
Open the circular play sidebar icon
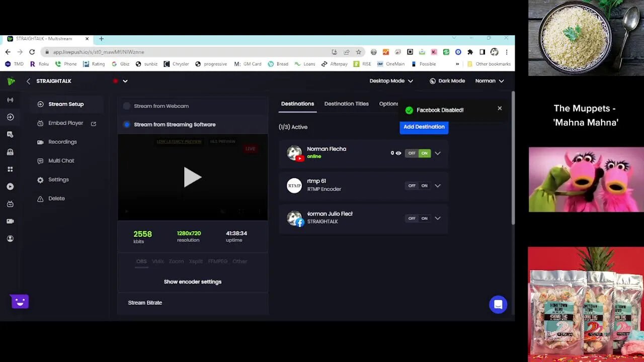(10, 187)
